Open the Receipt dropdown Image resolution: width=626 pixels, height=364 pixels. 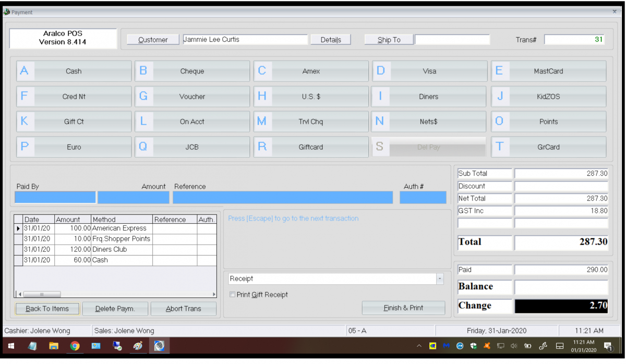pos(439,278)
